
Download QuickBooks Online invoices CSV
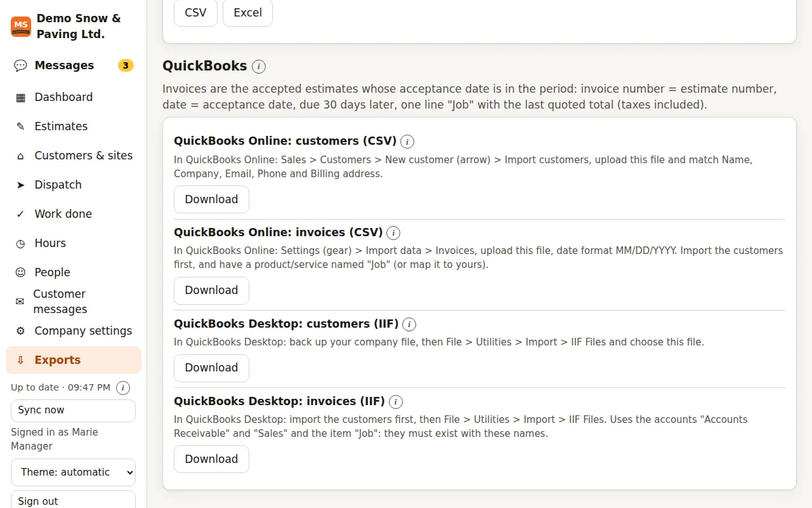click(x=211, y=291)
